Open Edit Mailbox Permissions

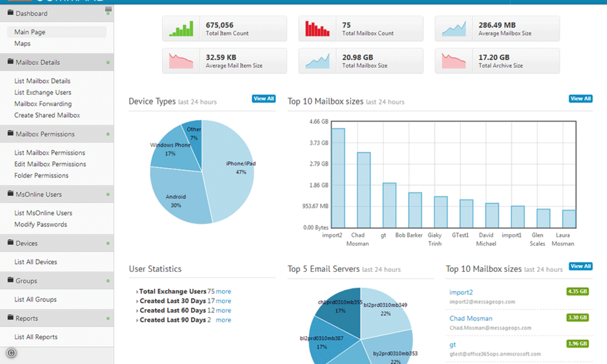(50, 164)
